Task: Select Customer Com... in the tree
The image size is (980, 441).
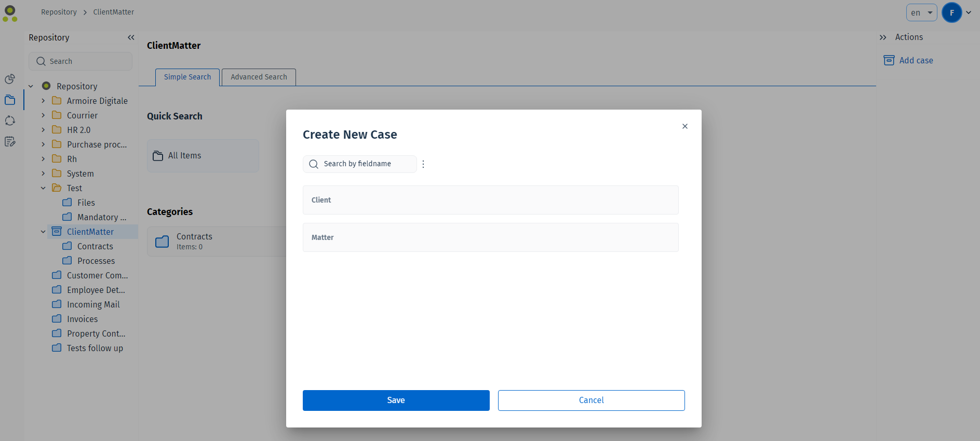Action: click(97, 275)
